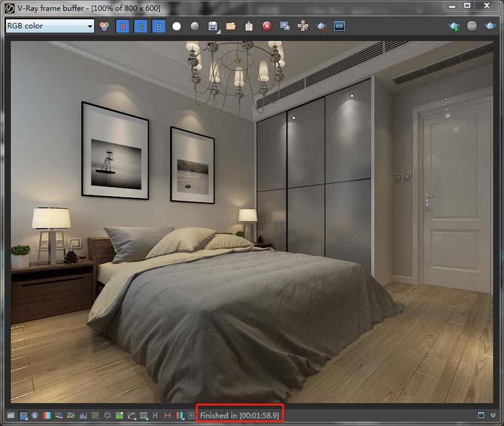Screen dimensions: 504x426
Task: Open the HSL color correction icon
Action: click(59, 416)
